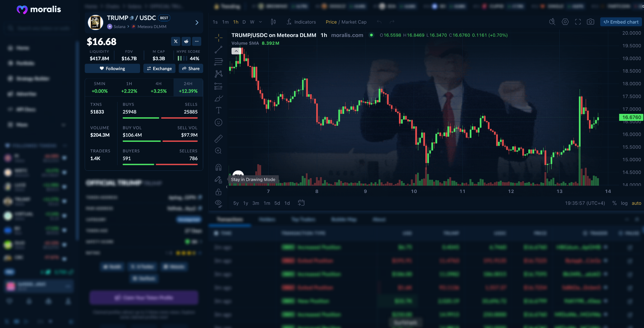Enter fullscreen chart mode

tap(578, 22)
